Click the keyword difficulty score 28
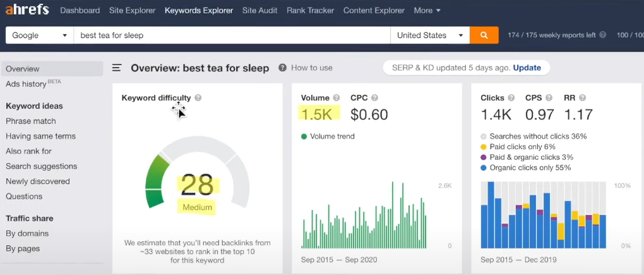Viewport: 644px width, 275px height. coord(197,185)
